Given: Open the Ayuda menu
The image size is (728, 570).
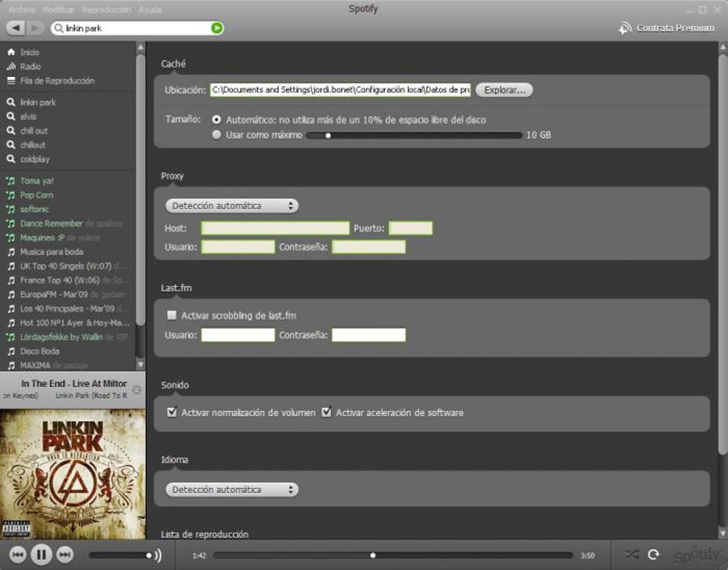Looking at the screenshot, I should coord(149,10).
